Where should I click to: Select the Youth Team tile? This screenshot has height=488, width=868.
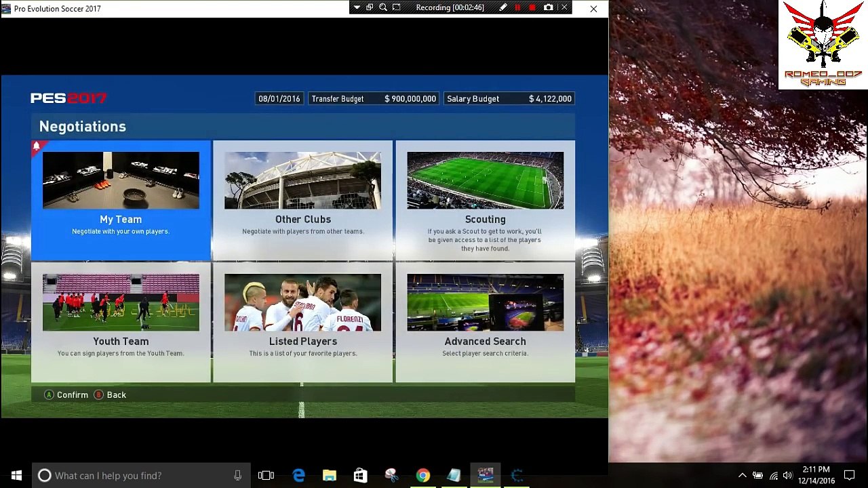pos(121,322)
